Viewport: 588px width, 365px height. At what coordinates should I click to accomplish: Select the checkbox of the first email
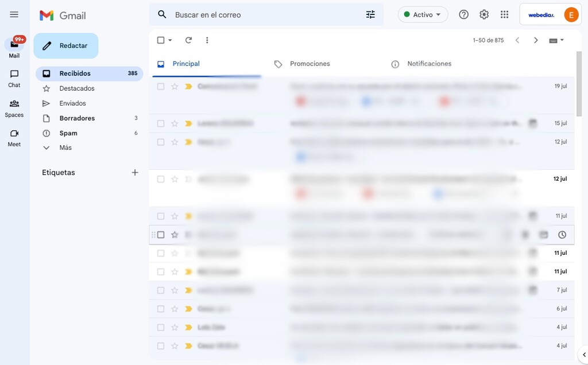[161, 86]
